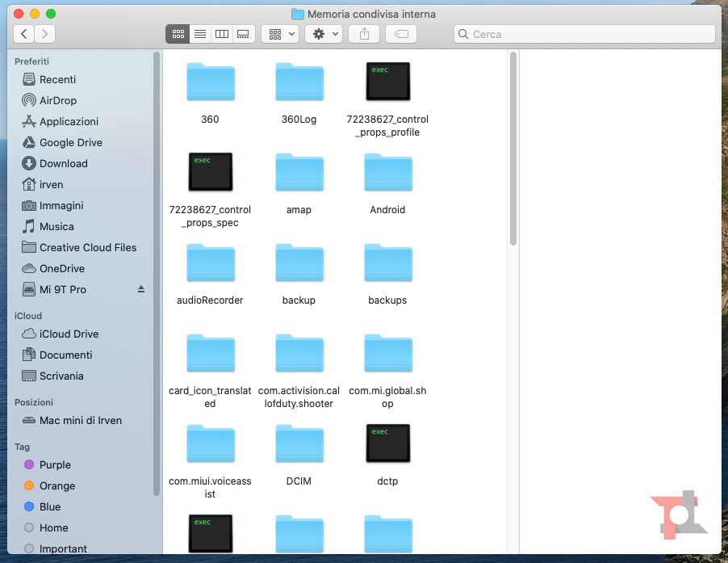This screenshot has height=563, width=728.
Task: Select the Android folder icon
Action: point(387,174)
